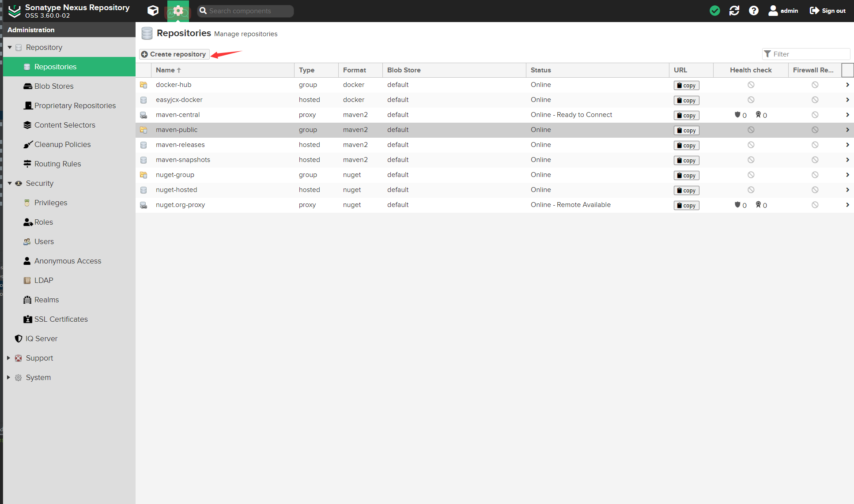
Task: Sign out of Nexus Repository
Action: (x=828, y=11)
